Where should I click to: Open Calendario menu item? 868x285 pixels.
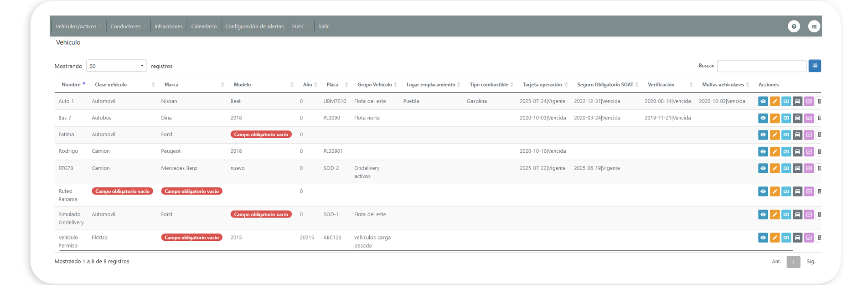tap(204, 26)
